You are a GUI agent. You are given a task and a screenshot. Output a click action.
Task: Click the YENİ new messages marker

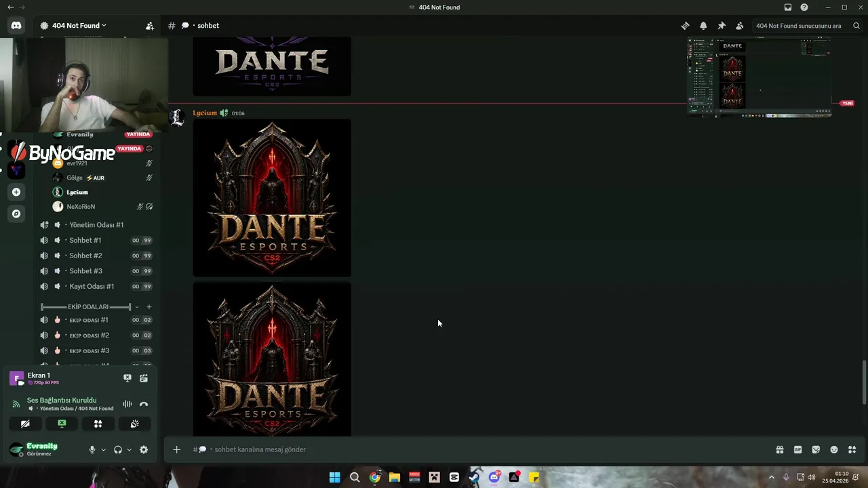[x=847, y=103]
